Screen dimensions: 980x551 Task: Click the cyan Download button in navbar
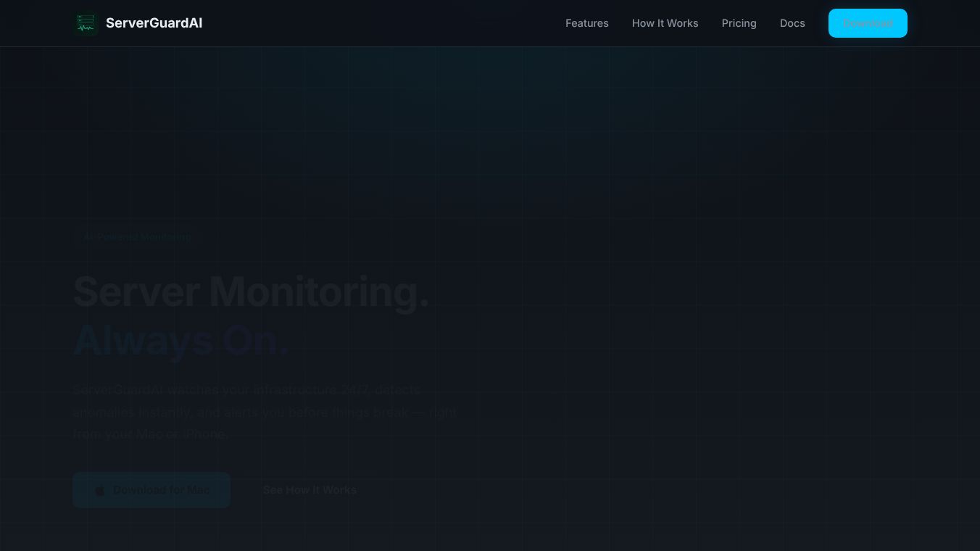868,23
